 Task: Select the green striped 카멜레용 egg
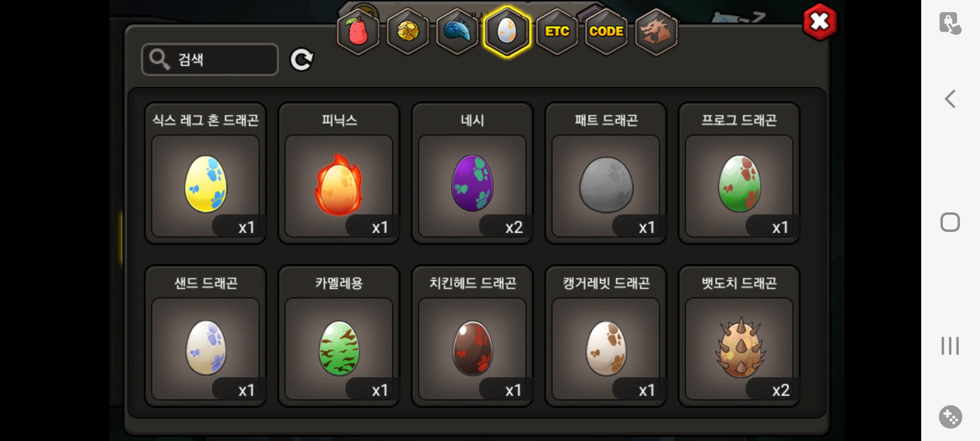(x=339, y=336)
